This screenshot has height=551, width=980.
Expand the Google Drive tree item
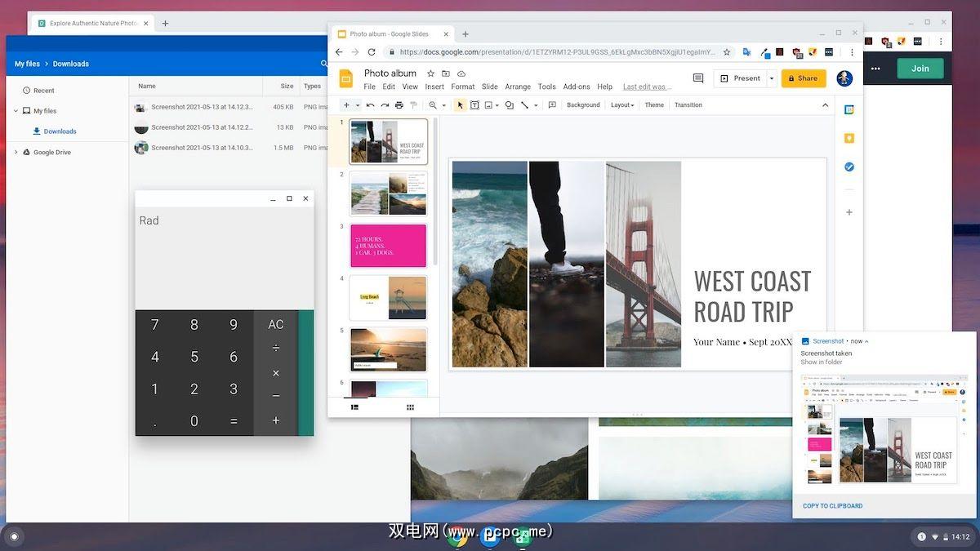[x=16, y=153]
